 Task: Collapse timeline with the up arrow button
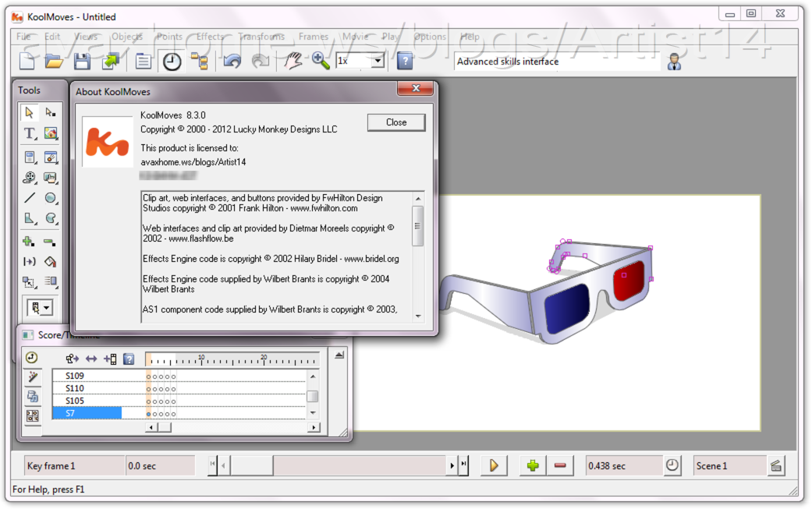coord(339,355)
